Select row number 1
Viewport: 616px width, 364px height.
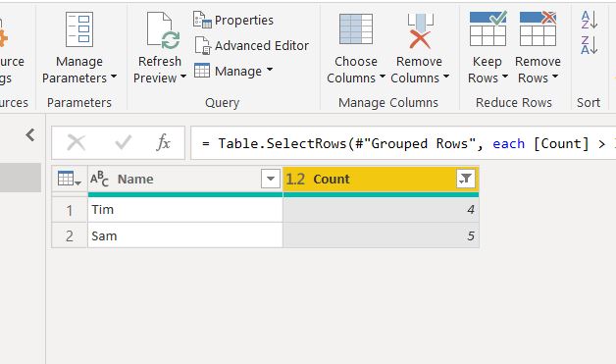(x=70, y=210)
